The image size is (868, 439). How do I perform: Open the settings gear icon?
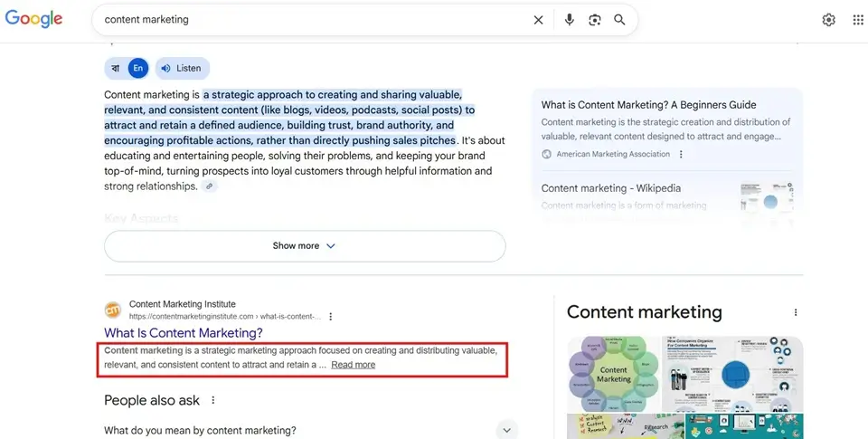click(x=829, y=20)
